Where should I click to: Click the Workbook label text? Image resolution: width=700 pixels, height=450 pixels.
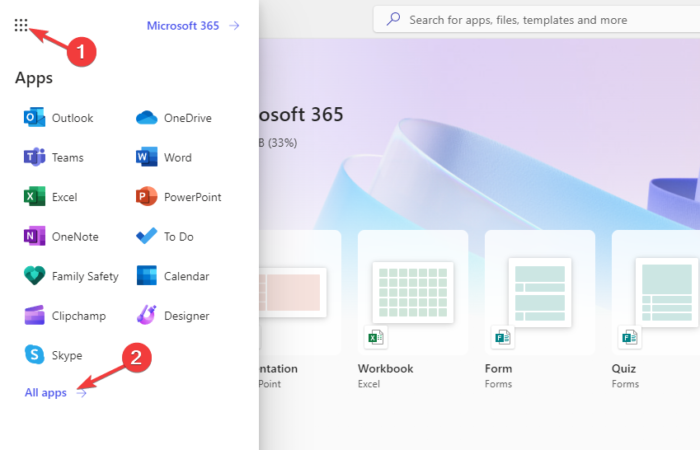tap(385, 369)
